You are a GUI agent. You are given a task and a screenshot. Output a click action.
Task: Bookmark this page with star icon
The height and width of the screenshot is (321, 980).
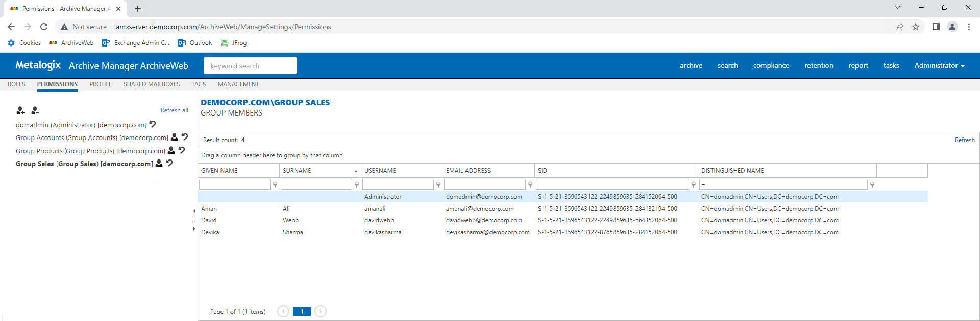(916, 27)
